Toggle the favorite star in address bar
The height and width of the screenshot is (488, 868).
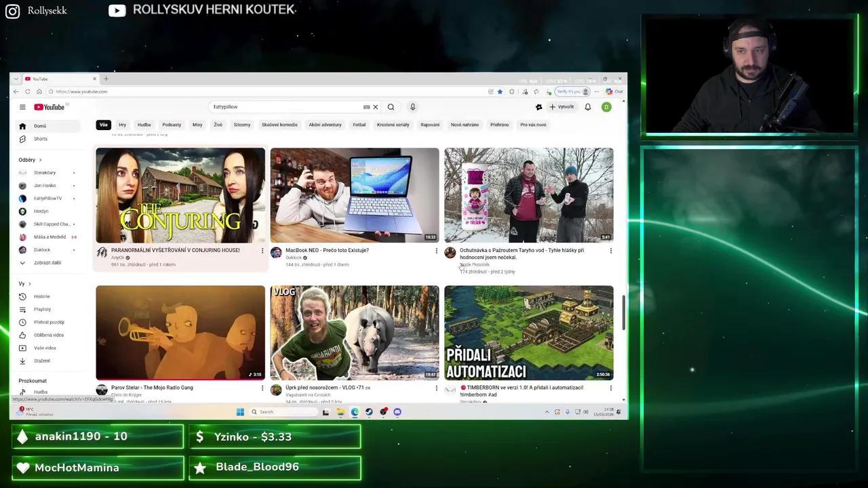pos(500,91)
